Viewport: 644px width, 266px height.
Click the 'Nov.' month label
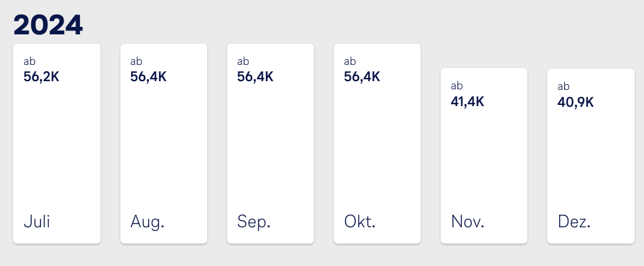[x=467, y=222]
